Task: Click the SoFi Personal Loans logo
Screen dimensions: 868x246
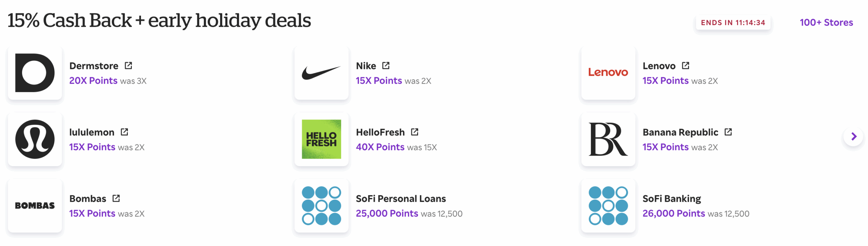Action: point(321,205)
